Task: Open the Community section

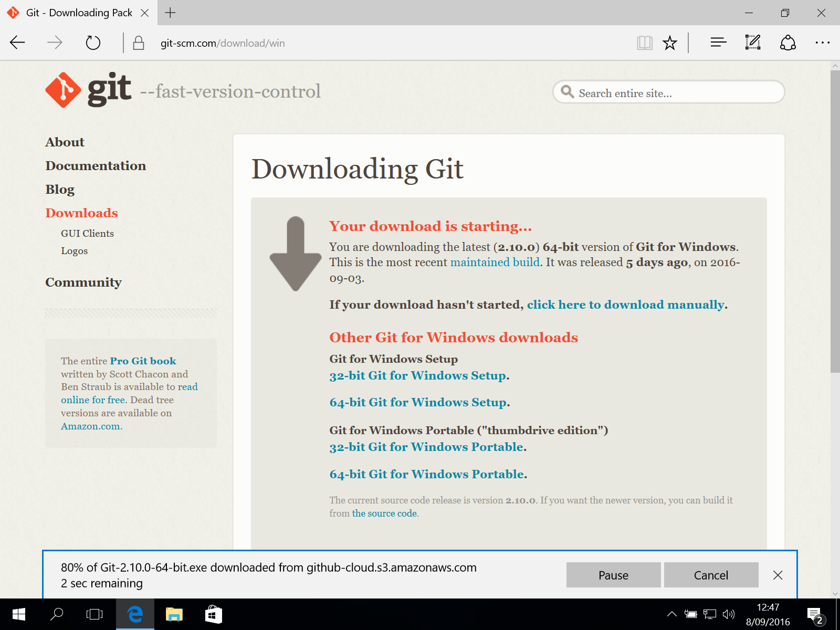Action: pos(83,282)
